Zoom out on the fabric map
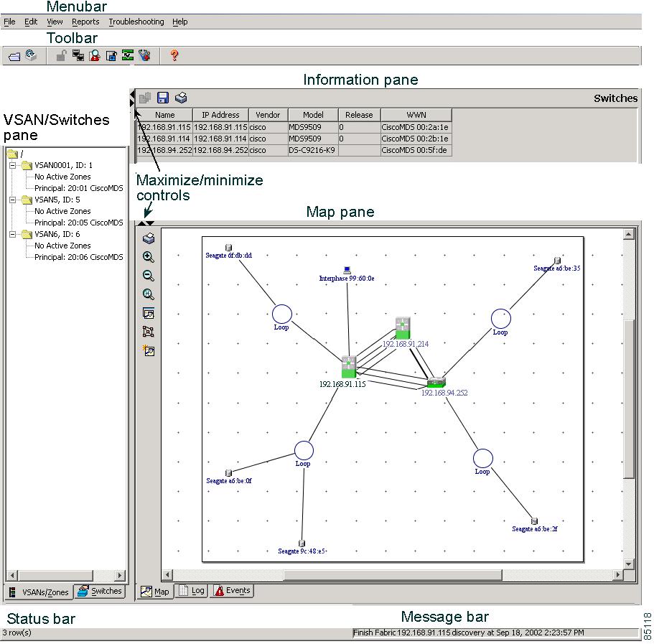The image size is (654, 644). coord(149,276)
